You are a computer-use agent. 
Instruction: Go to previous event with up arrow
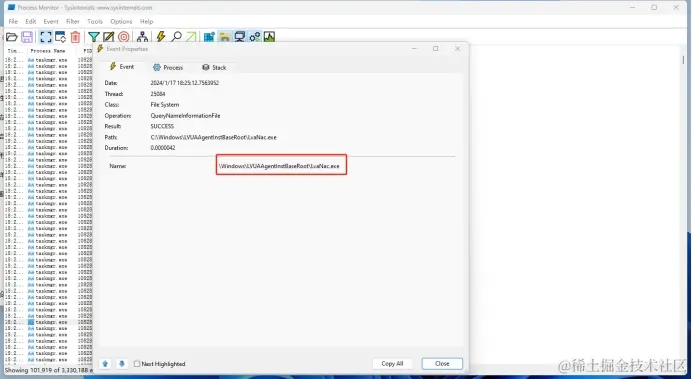click(105, 364)
